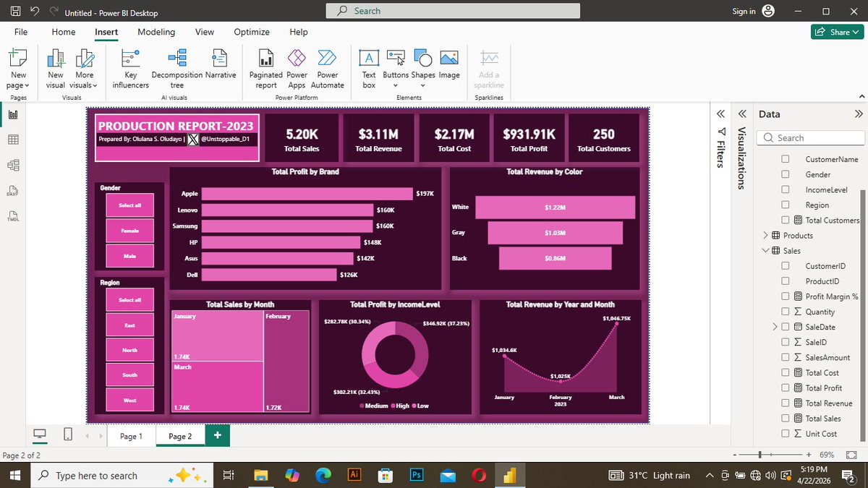Screen dimensions: 868x488
Task: Enable the Unit Cost field checkbox
Action: (786, 434)
